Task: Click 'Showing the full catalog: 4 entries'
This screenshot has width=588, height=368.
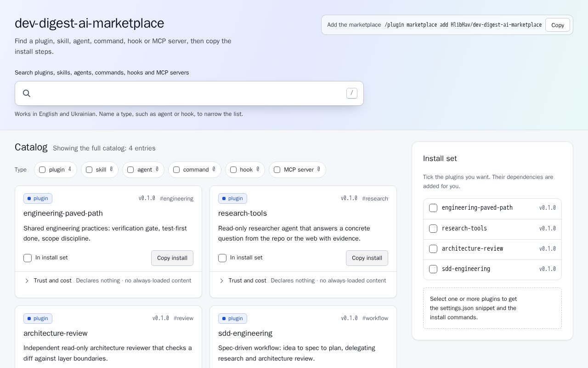Action: click(104, 148)
